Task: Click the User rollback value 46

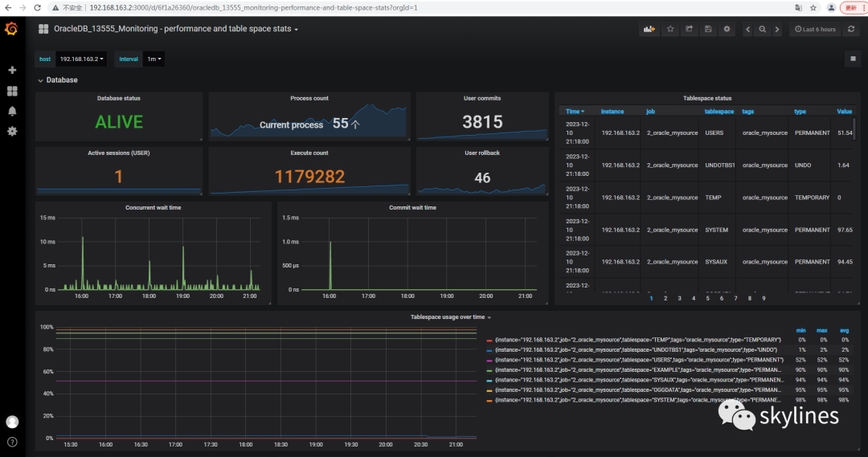Action: coord(482,177)
